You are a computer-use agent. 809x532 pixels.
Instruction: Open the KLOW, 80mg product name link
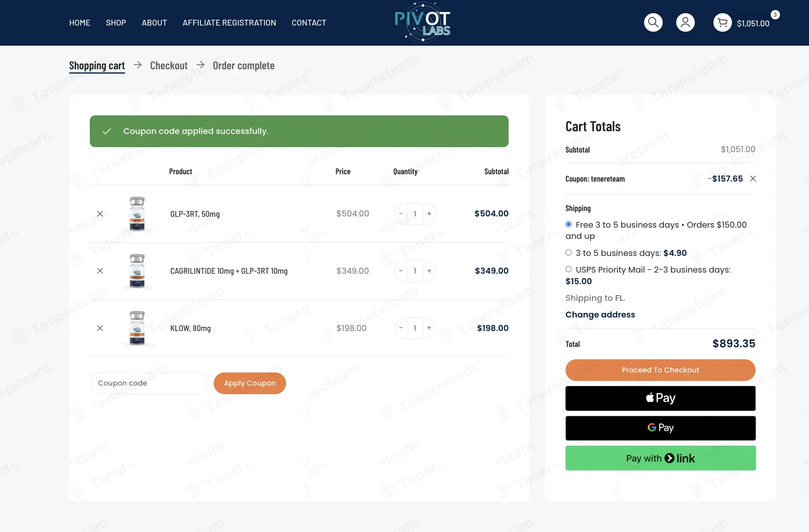pyautogui.click(x=190, y=328)
